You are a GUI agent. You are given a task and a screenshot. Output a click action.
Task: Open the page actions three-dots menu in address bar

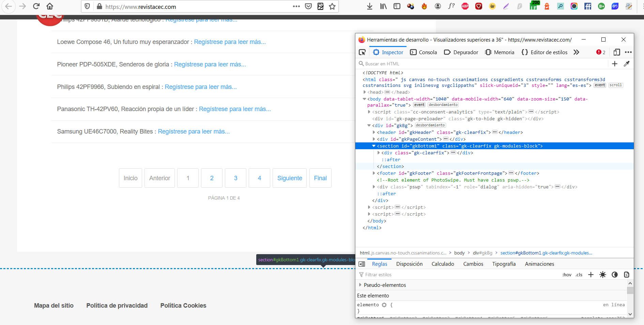(x=296, y=6)
